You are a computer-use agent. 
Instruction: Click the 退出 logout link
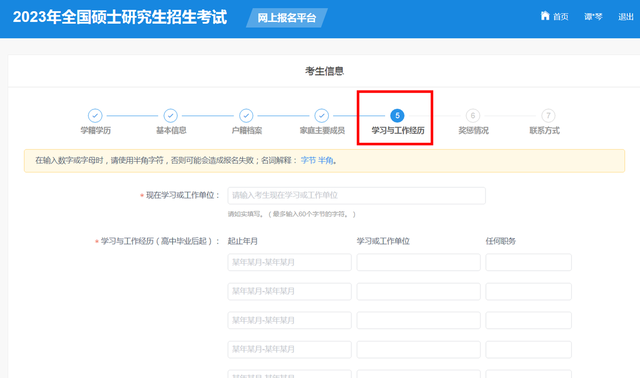coord(626,17)
